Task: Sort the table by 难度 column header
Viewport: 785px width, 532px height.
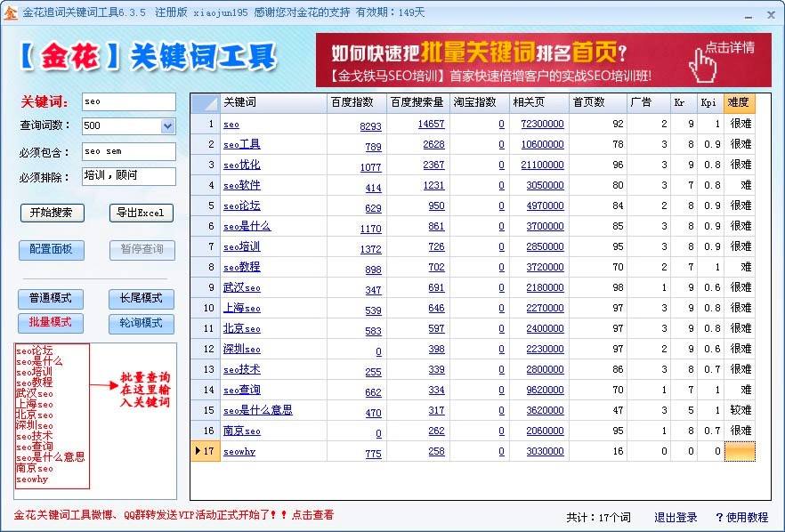Action: (x=739, y=103)
